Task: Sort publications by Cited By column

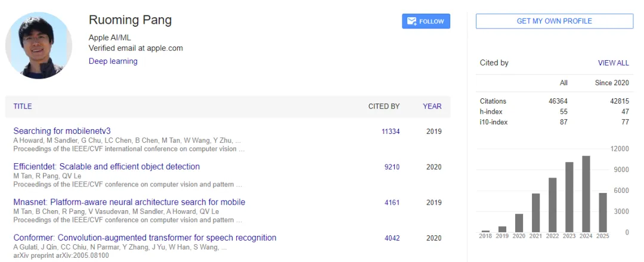Action: (383, 107)
